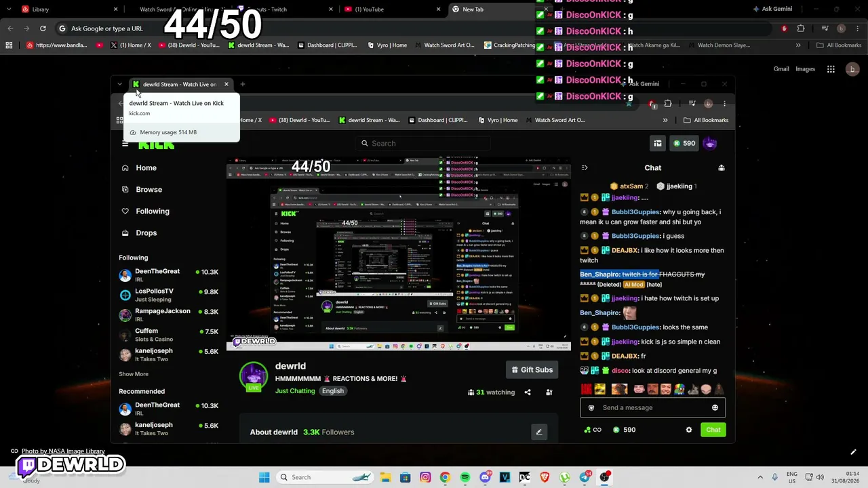Collapse the chat panel with arrow icon
868x488 pixels.
click(585, 168)
